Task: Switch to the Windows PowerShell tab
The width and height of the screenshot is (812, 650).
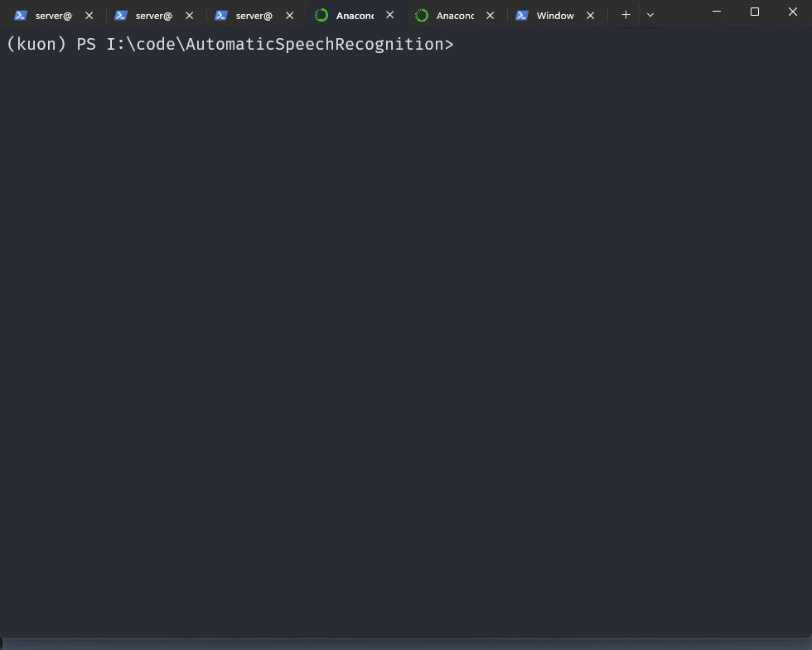Action: pos(555,16)
